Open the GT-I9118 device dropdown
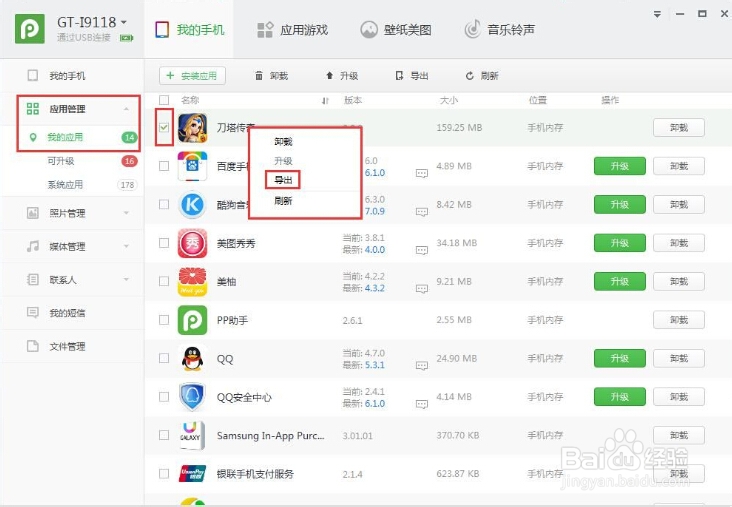 pos(124,22)
